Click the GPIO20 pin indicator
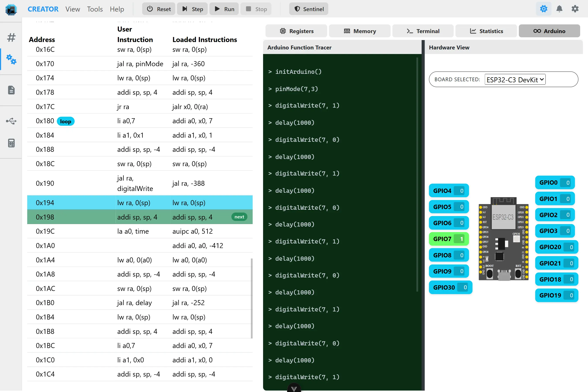Viewport: 588px width, 392px height. pyautogui.click(x=557, y=247)
